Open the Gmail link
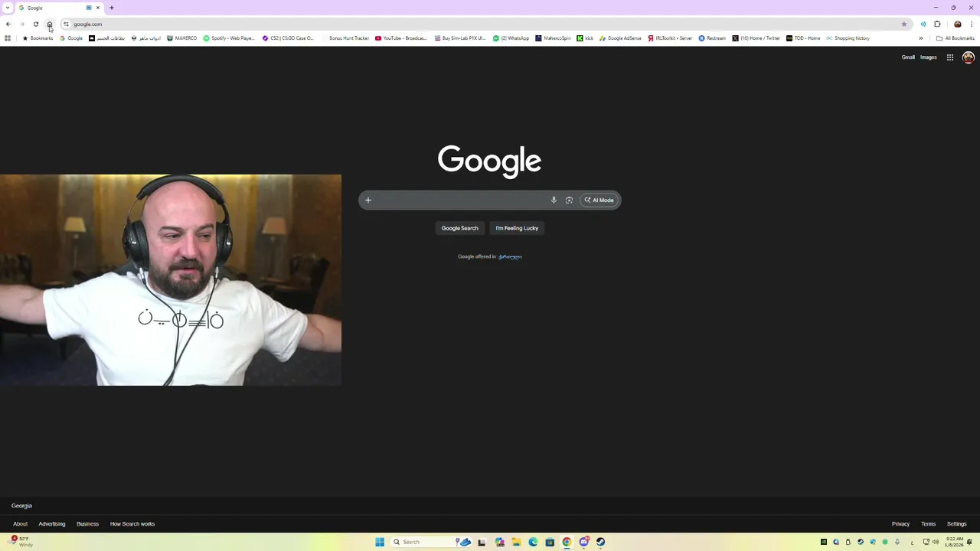The height and width of the screenshot is (551, 980). pyautogui.click(x=908, y=57)
